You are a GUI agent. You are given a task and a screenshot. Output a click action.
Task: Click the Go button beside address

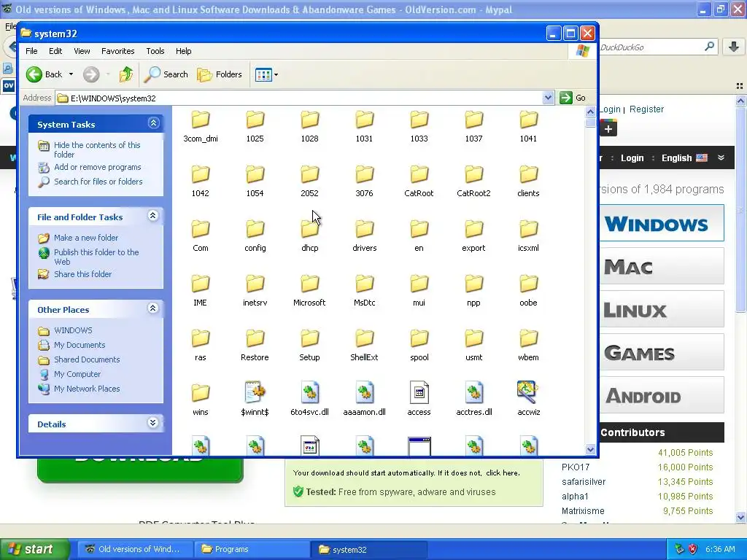point(573,98)
